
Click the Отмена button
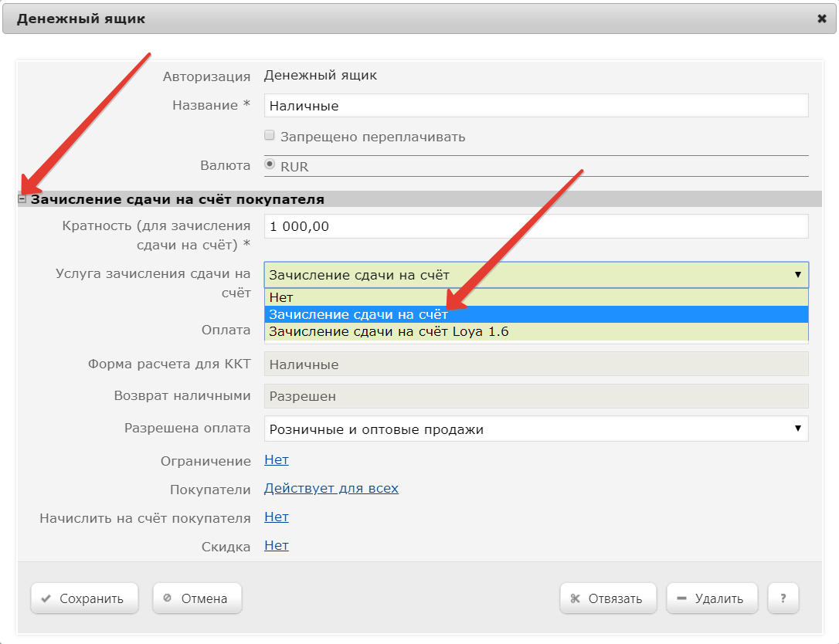click(x=197, y=598)
